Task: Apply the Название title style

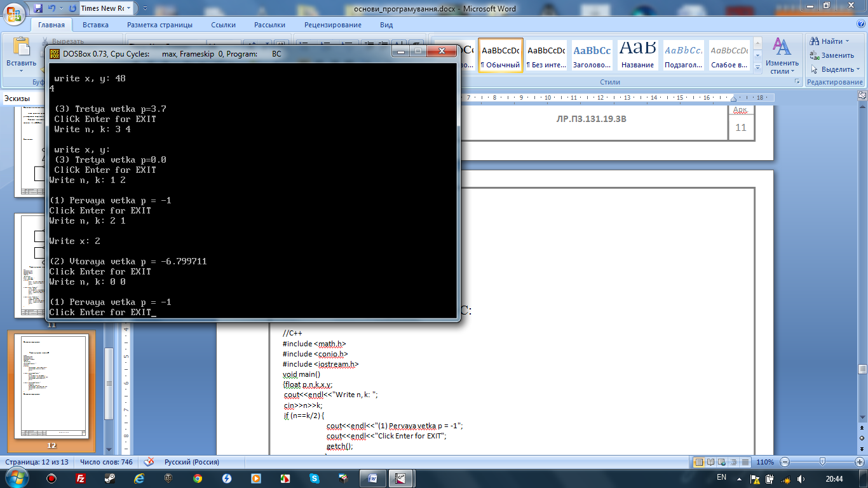Action: [x=638, y=55]
